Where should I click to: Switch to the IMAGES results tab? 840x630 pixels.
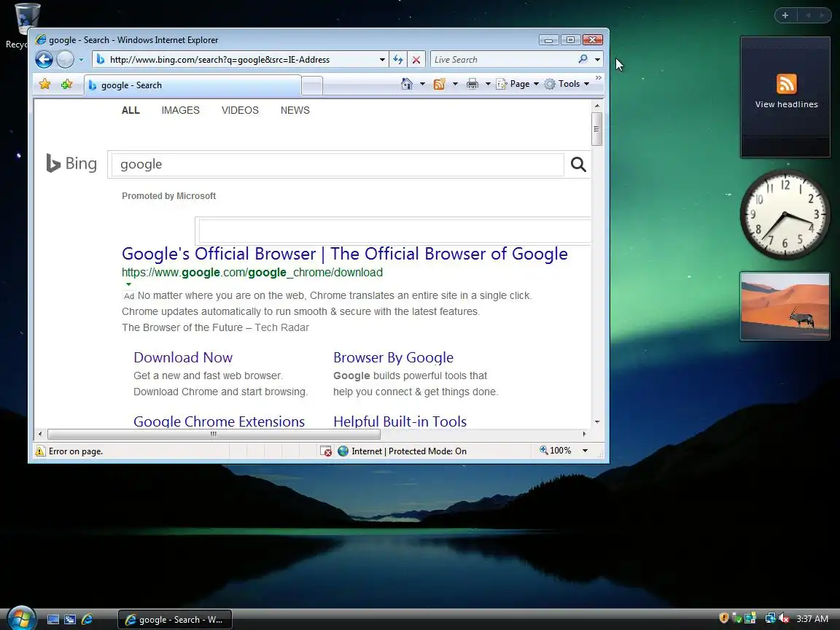click(x=181, y=110)
